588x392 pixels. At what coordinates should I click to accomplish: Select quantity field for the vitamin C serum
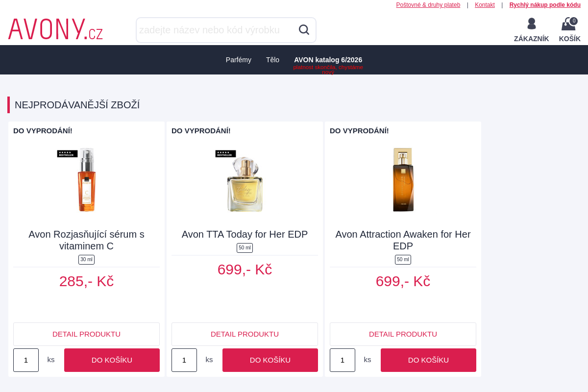pos(26,360)
